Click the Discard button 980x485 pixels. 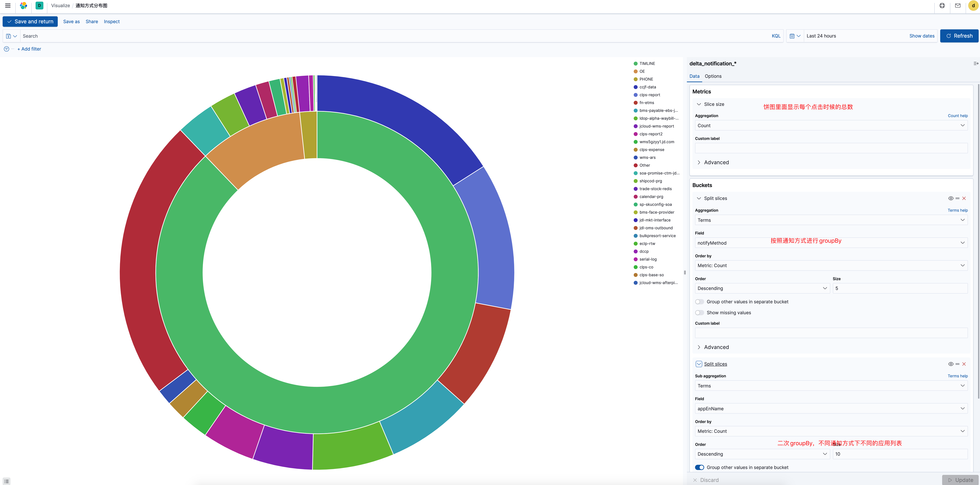pyautogui.click(x=706, y=480)
